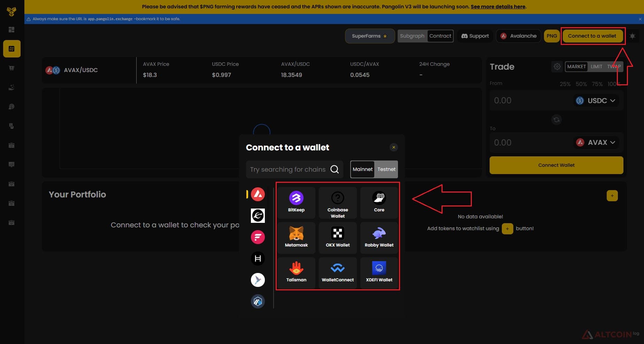Click Connect to a wallet header button
The width and height of the screenshot is (644, 344).
[592, 36]
